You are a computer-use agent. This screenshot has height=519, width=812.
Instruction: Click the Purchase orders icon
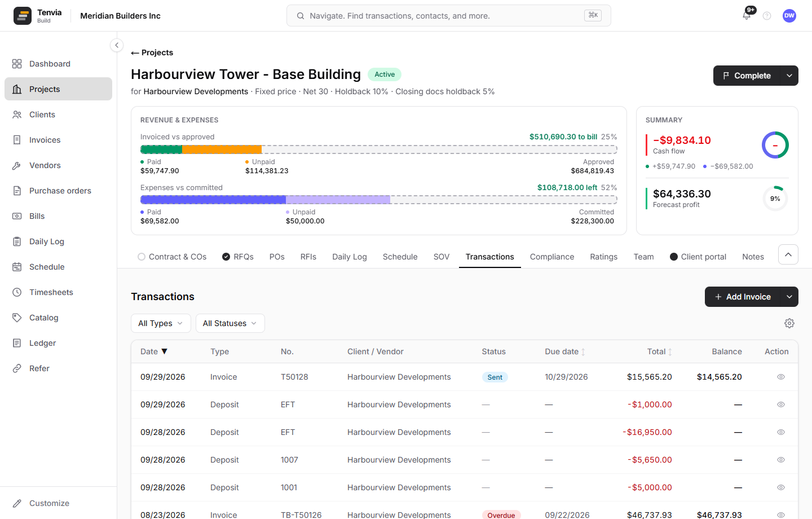(17, 191)
